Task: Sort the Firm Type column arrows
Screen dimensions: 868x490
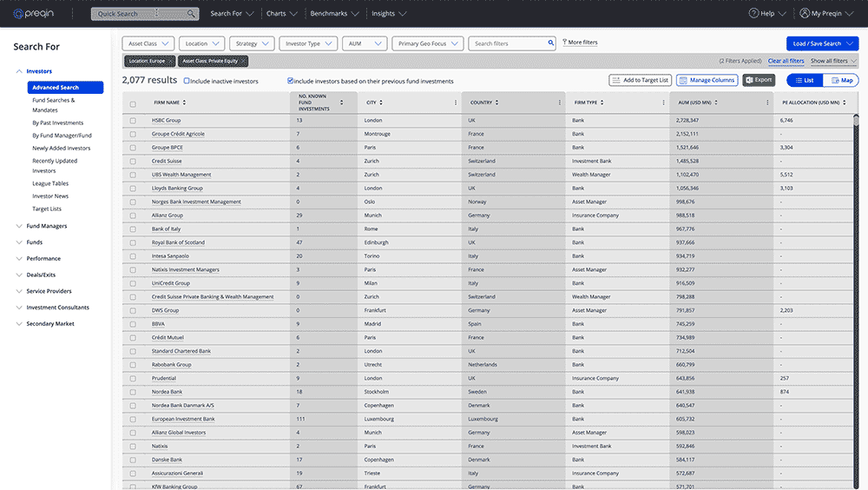Action: [x=602, y=103]
